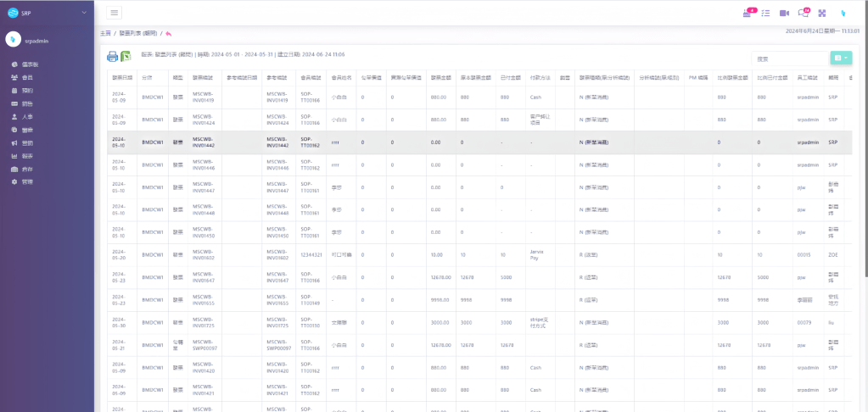Open the 銷售 sidebar menu item
This screenshot has width=868, height=412.
pos(27,103)
